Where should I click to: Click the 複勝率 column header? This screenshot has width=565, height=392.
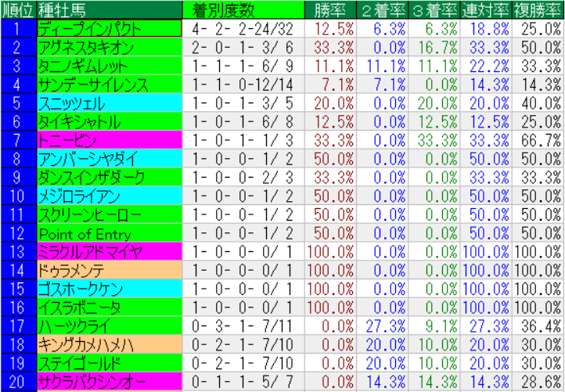point(538,9)
